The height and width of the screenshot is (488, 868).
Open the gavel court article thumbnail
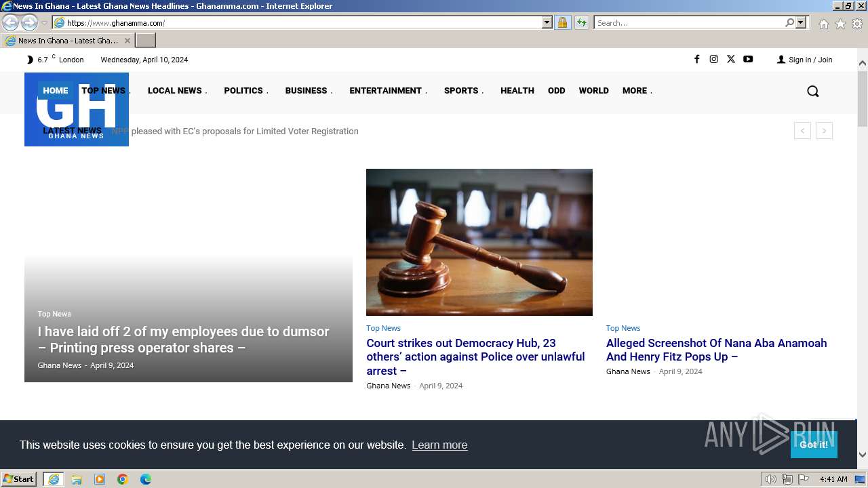(x=479, y=242)
